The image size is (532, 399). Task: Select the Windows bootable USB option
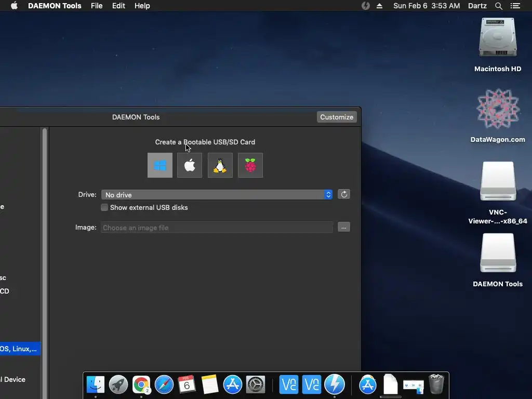[160, 165]
